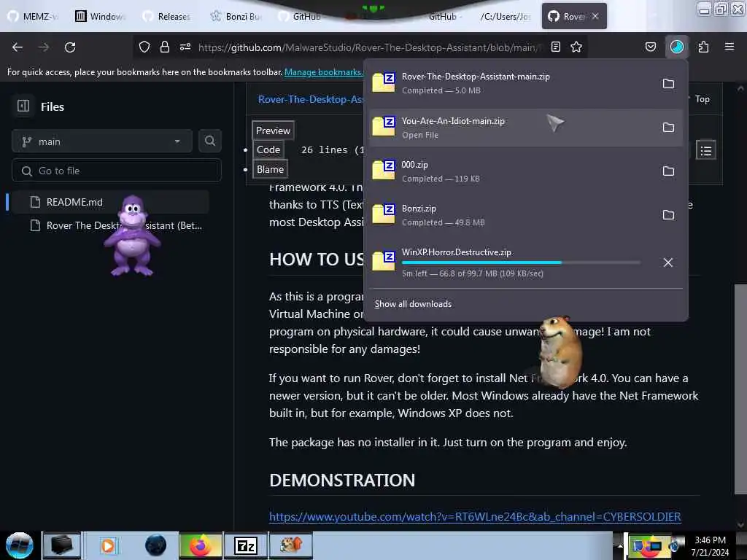Click the WinXP.Horror.Destructive.zip progress bar
Image resolution: width=747 pixels, height=560 pixels.
(521, 262)
